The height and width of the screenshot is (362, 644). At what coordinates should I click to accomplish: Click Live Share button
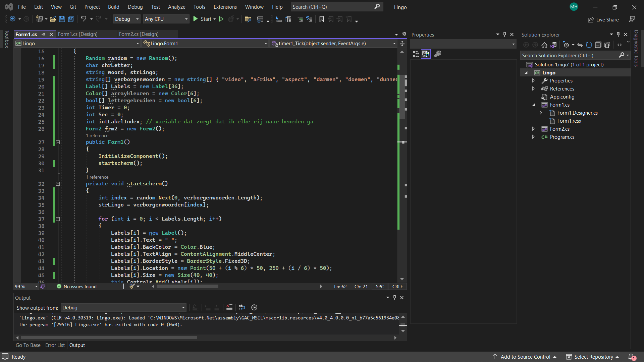pyautogui.click(x=603, y=19)
